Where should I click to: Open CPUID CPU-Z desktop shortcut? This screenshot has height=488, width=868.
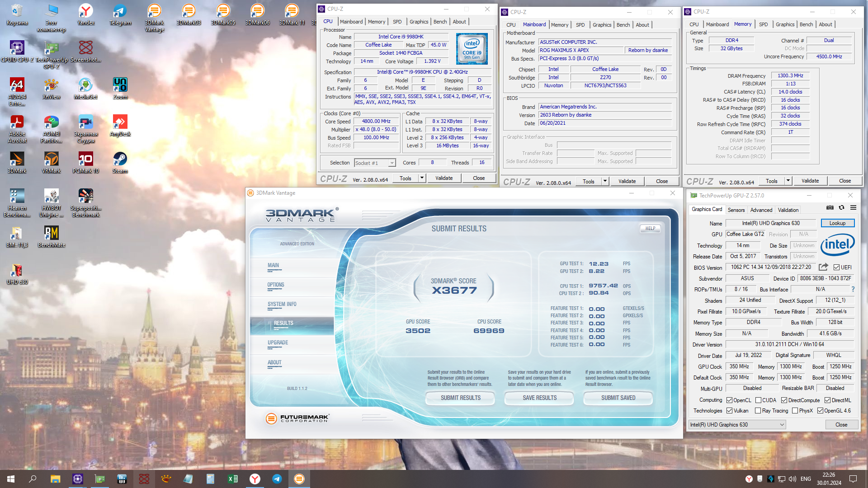click(17, 51)
